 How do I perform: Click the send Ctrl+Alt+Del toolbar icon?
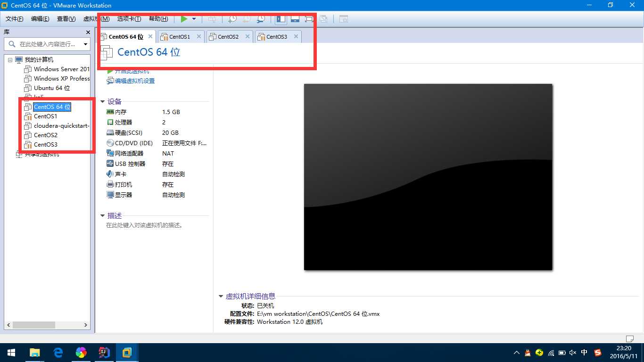point(212,19)
